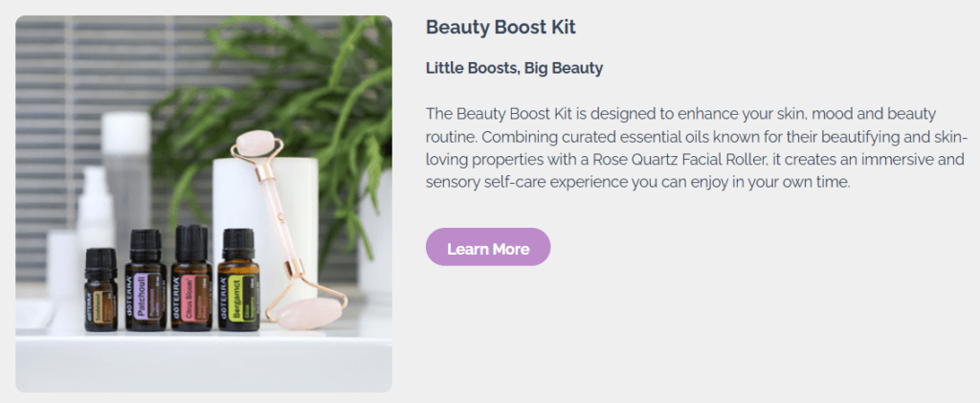Click the Bergamot oil bottle in photo

(238, 285)
